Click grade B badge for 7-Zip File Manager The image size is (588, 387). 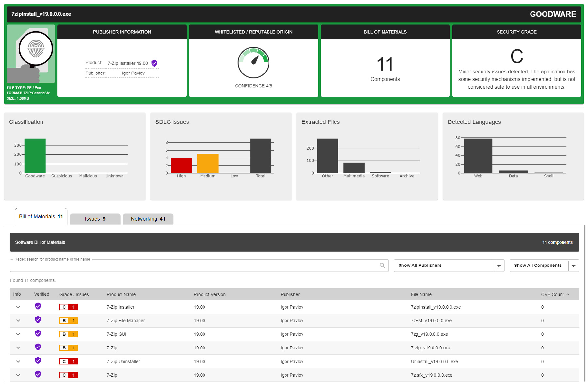coord(68,321)
